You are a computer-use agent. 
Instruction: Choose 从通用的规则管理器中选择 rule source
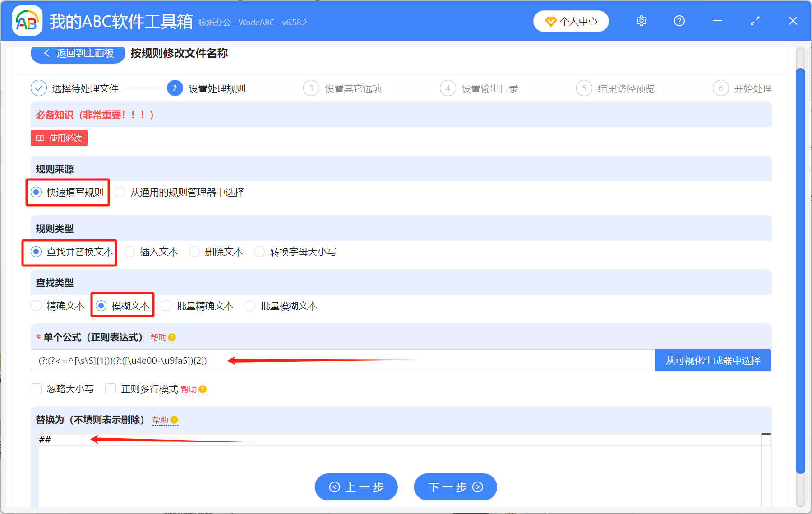tap(120, 192)
